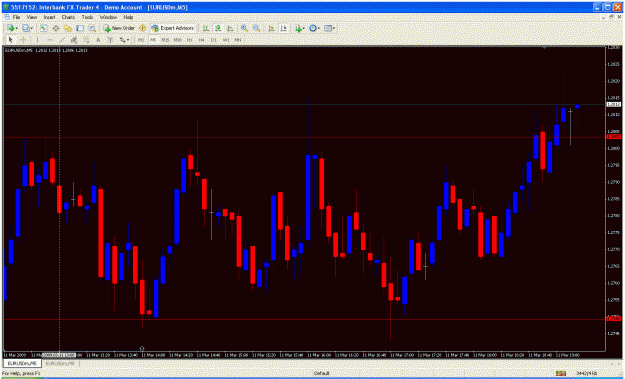Click the Profiles toolbar icon
This screenshot has height=379, width=625.
point(26,28)
